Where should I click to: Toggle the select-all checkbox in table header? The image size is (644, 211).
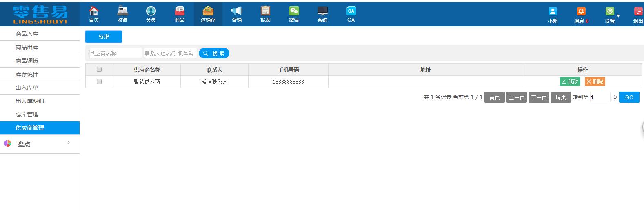(99, 70)
